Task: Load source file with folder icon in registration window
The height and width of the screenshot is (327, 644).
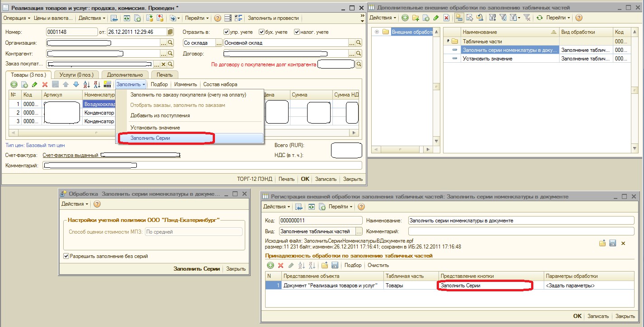Action: point(602,243)
